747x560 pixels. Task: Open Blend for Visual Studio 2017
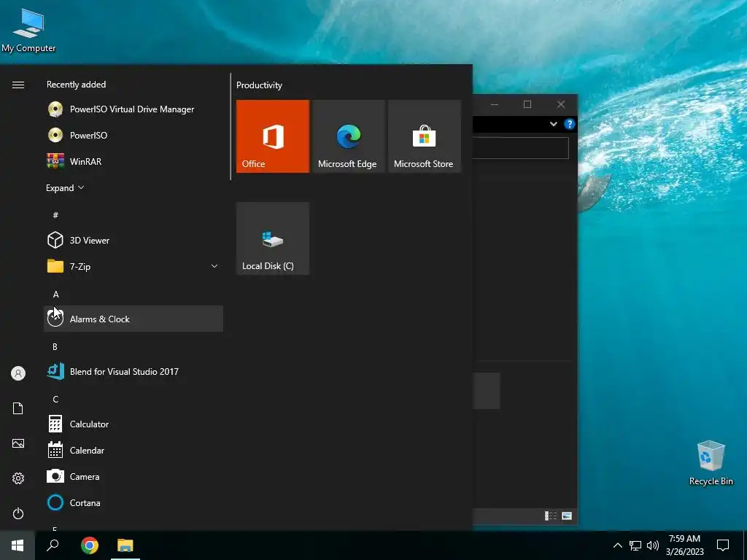tap(133, 371)
